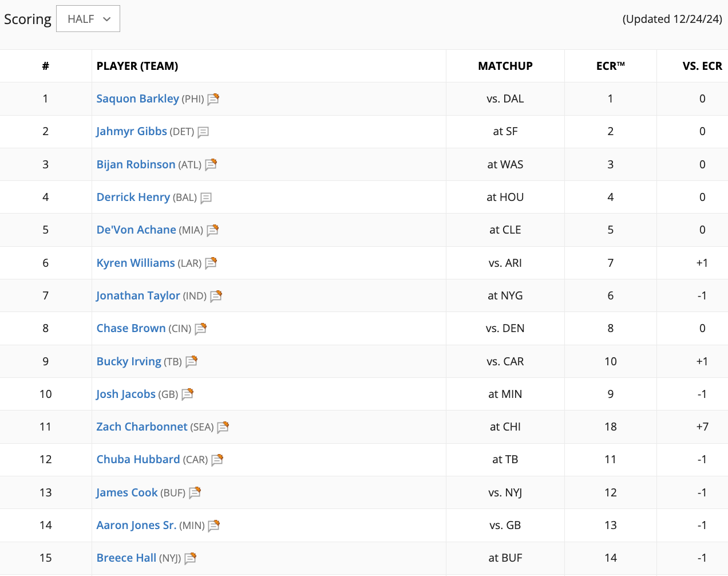Open the notes icon beside Chase Brown
This screenshot has width=728, height=576.
click(200, 329)
